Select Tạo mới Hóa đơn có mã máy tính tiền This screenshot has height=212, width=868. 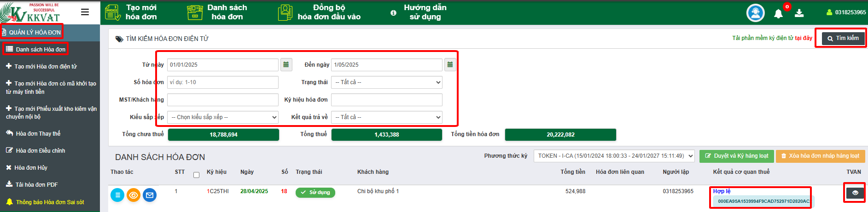point(51,87)
